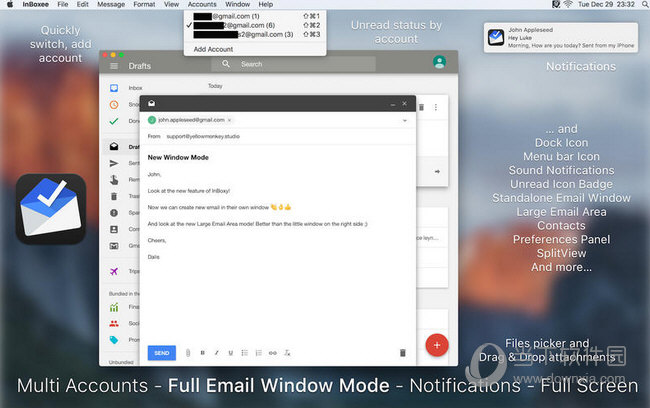This screenshot has height=408, width=650.
Task: Open the Finance chart bundle
Action: pos(114,307)
